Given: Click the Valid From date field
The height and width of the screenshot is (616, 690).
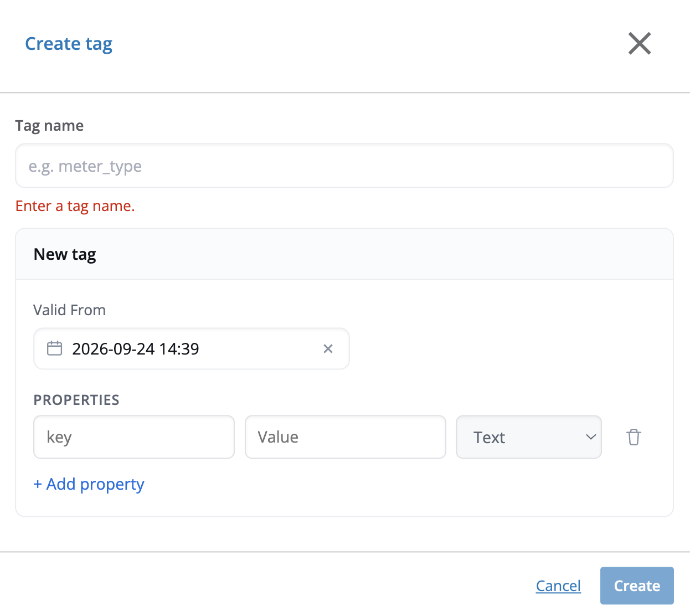Looking at the screenshot, I should (191, 348).
